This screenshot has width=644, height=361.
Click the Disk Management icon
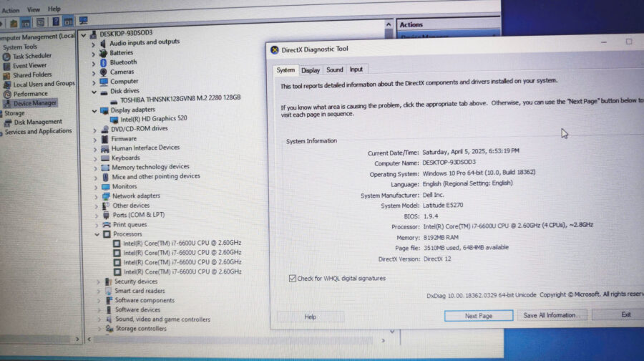[8, 122]
